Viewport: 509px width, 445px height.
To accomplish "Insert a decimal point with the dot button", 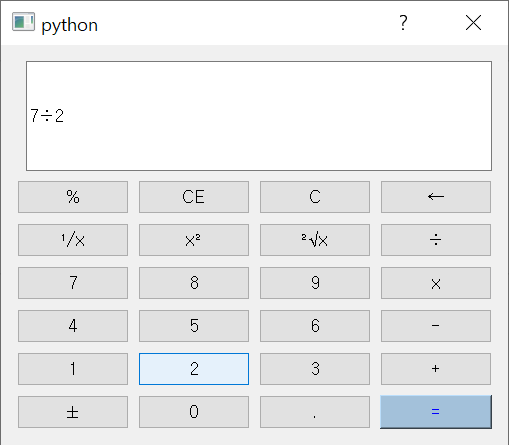I will tap(315, 412).
